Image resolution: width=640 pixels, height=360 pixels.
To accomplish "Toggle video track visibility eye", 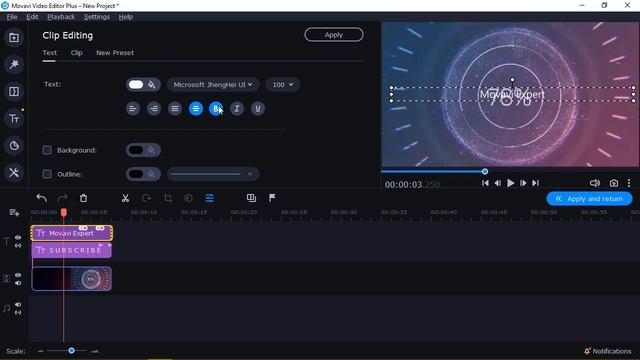I will tap(18, 275).
